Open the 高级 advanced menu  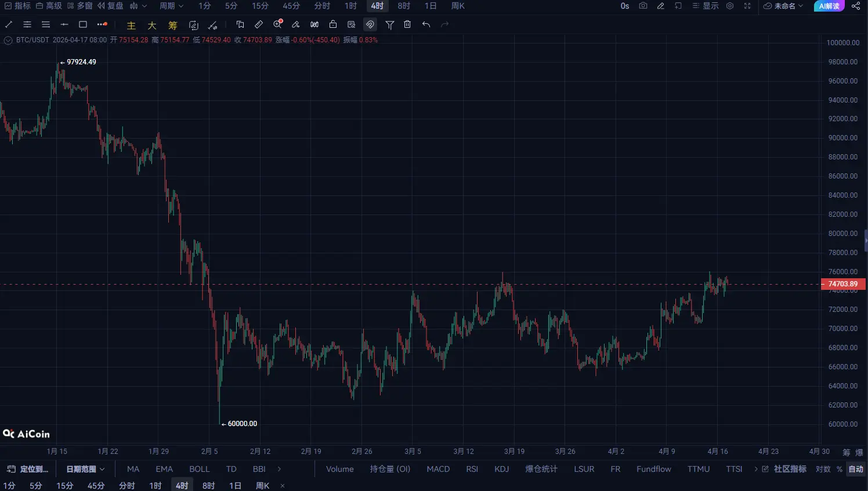(49, 6)
